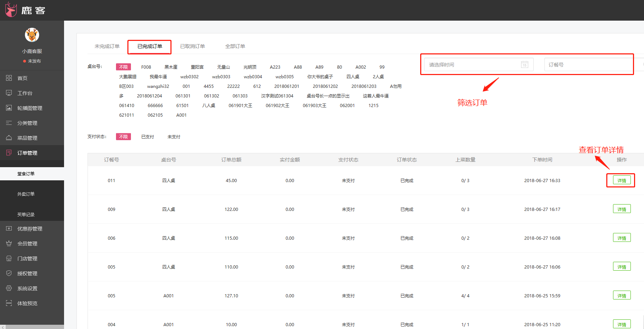The image size is (644, 329).
Task: Filter by table 光明顶
Action: 250,67
